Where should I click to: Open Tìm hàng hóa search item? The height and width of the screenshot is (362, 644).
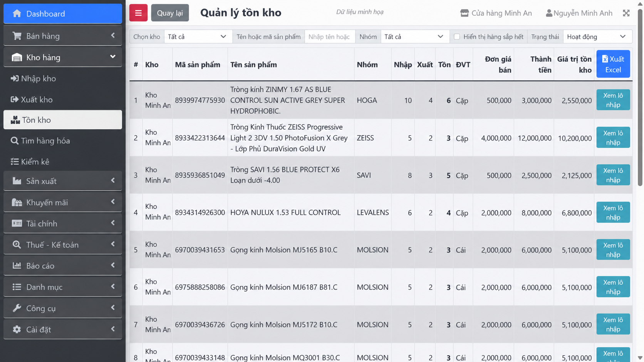point(63,141)
